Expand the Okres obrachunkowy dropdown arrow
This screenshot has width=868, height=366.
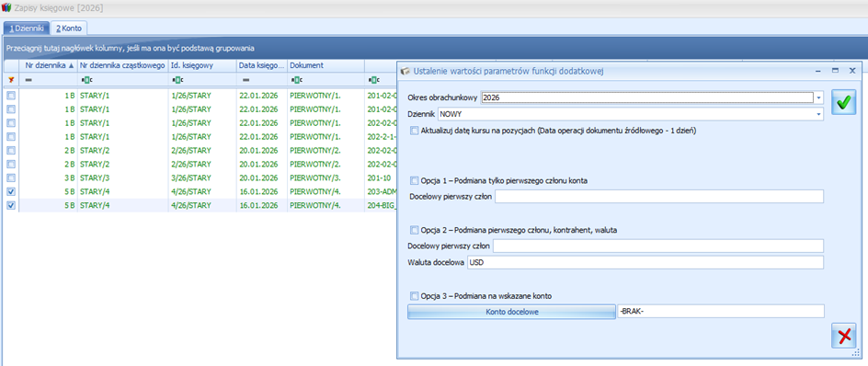(818, 97)
